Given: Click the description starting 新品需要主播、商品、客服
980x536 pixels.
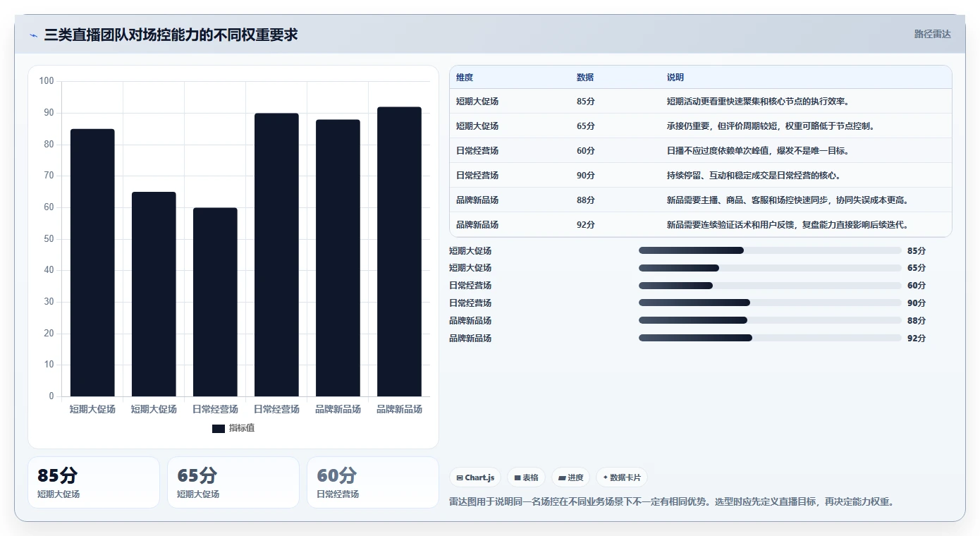Looking at the screenshot, I should click(788, 200).
